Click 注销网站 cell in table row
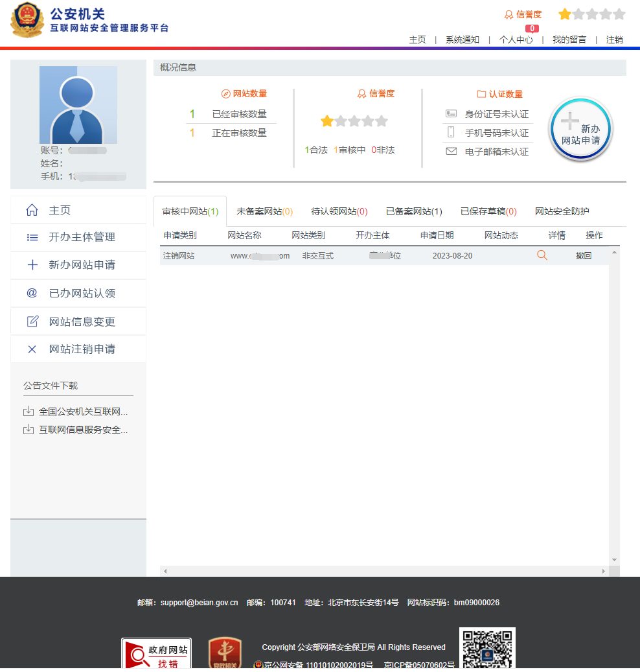Viewport: 640px width, 672px height. point(179,256)
